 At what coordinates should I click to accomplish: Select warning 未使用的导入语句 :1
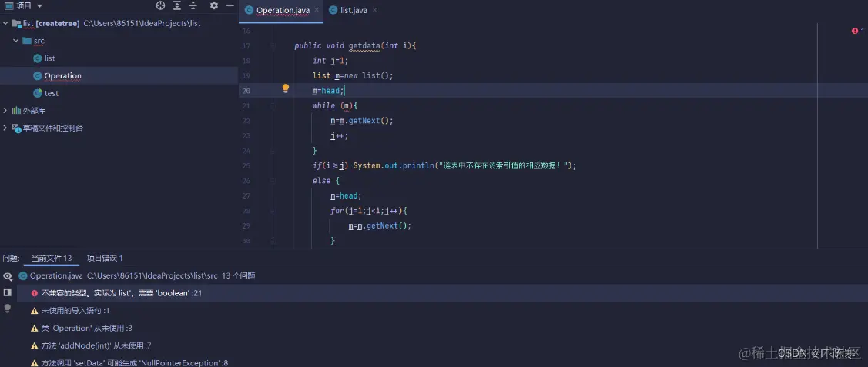coord(442,311)
